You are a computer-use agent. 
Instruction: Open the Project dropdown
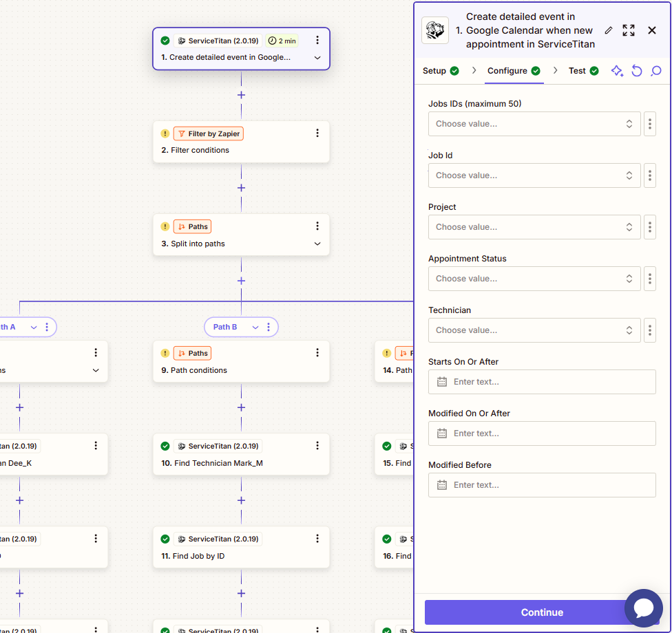click(534, 228)
